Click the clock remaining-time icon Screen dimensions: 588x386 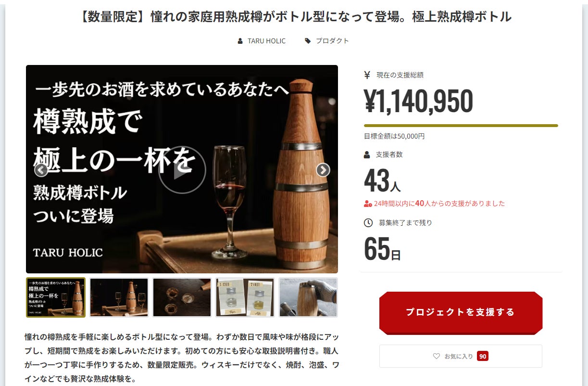coord(368,223)
